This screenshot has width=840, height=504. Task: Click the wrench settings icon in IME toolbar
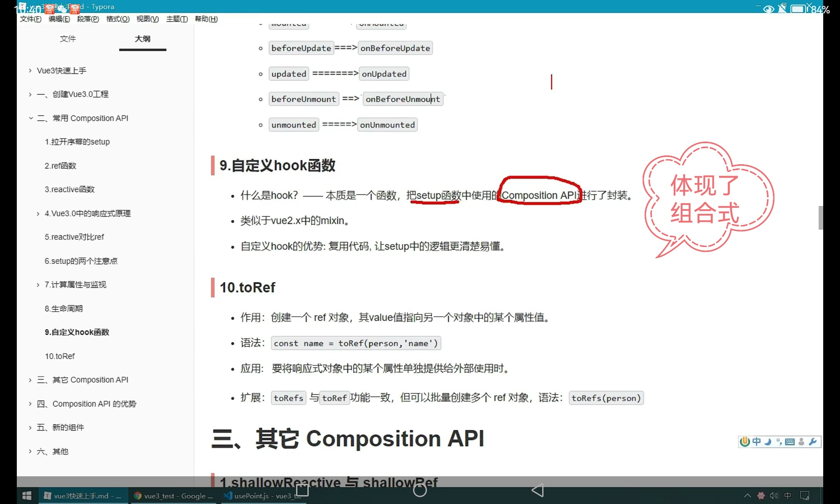[x=813, y=441]
